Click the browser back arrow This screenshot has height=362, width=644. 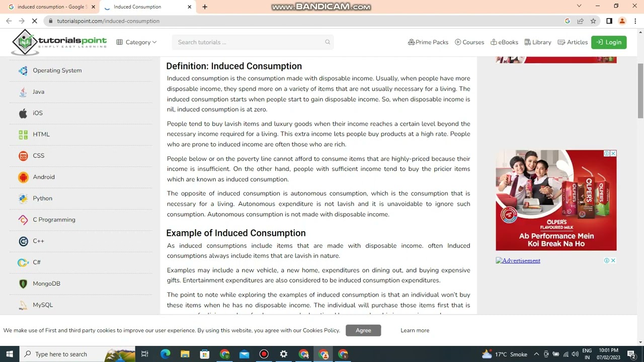tap(9, 21)
